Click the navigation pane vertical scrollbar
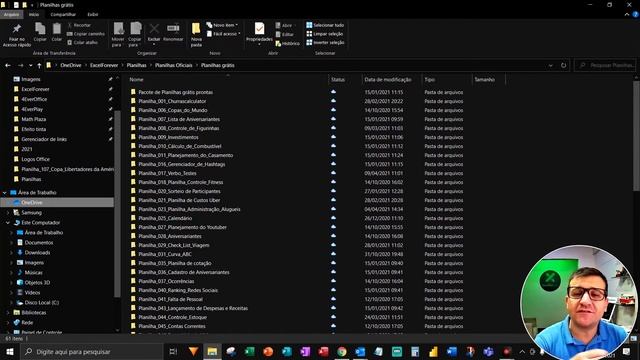The height and width of the screenshot is (360, 640). click(118, 204)
